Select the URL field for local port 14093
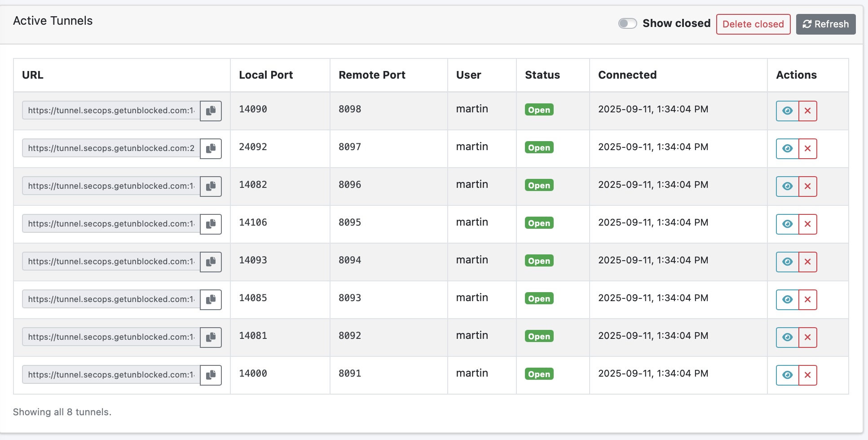The width and height of the screenshot is (868, 440). [111, 262]
